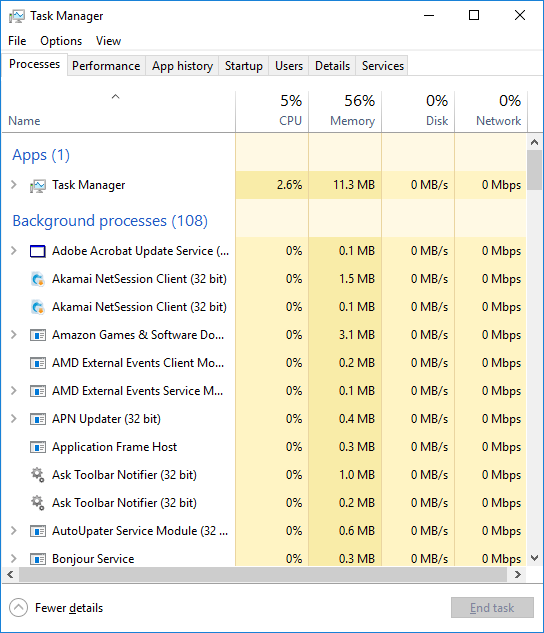The image size is (544, 633).
Task: Click the Task Manager title bar icon
Action: tap(17, 16)
